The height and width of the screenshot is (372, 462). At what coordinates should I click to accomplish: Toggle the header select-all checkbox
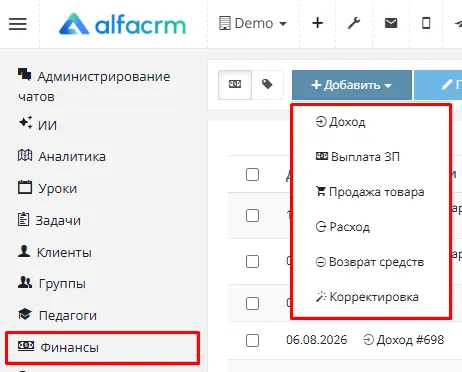tap(252, 174)
